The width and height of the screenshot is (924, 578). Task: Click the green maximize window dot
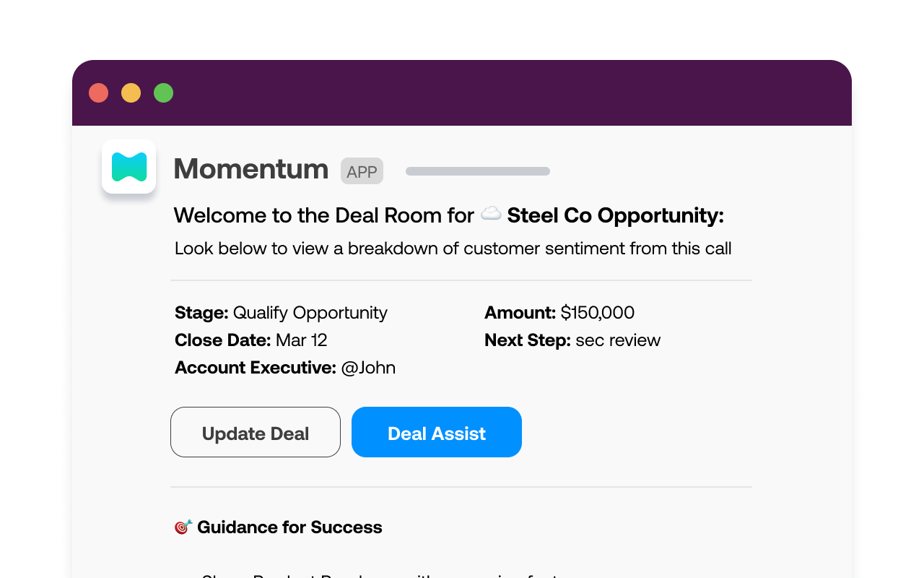point(164,93)
